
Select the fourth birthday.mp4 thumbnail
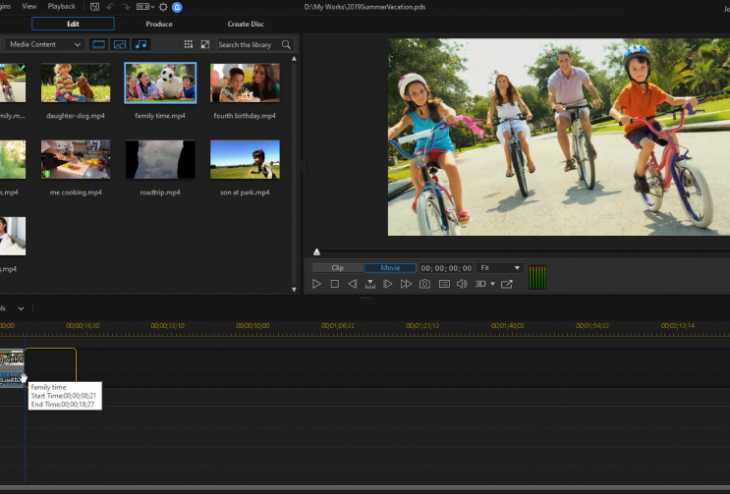(245, 83)
